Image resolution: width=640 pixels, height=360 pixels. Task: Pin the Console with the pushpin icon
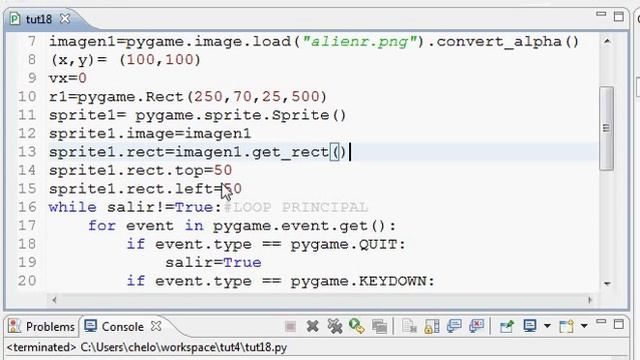coord(507,326)
